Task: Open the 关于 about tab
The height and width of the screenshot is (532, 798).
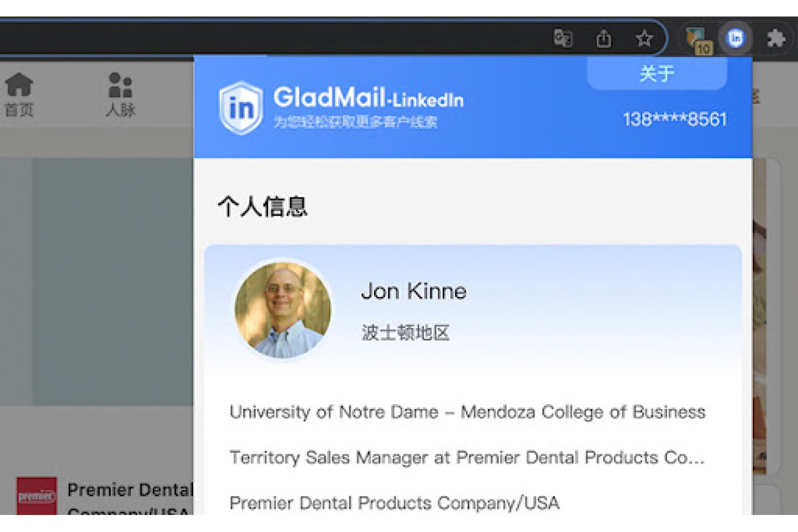Action: pyautogui.click(x=657, y=73)
